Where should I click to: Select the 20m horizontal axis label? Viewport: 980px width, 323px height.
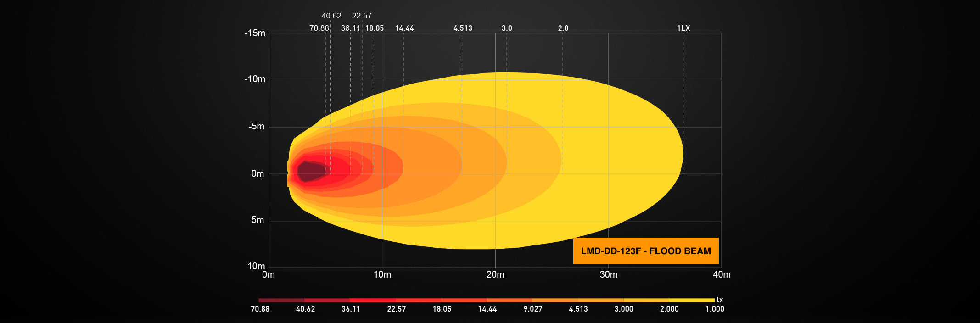pos(495,274)
